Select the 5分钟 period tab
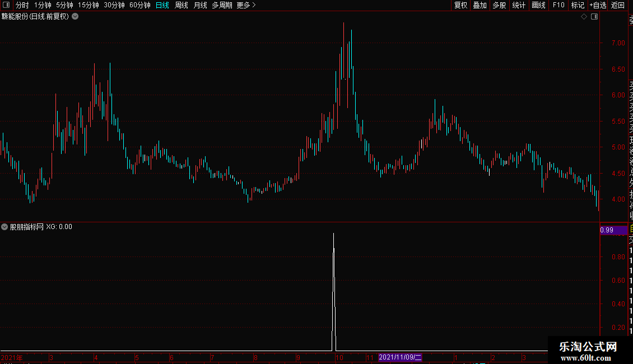This screenshot has width=633, height=364. coord(64,5)
